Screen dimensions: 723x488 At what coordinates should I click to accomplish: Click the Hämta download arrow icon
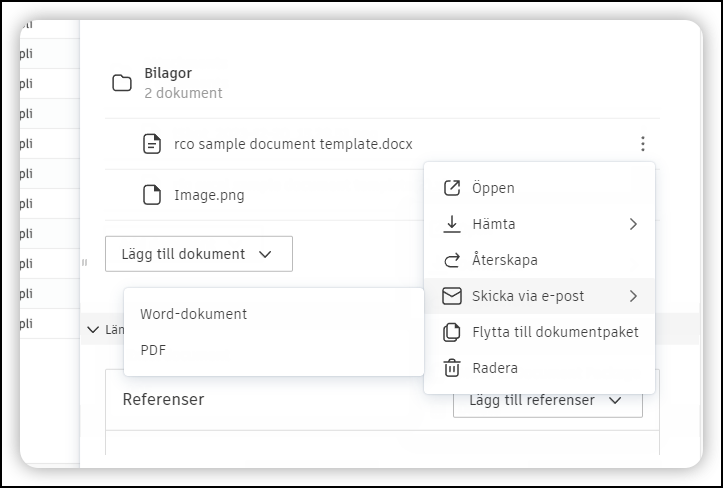click(x=452, y=224)
